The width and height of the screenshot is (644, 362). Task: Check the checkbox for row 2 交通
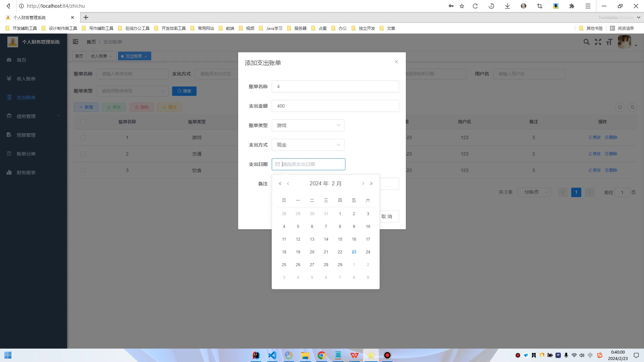pos(83,154)
